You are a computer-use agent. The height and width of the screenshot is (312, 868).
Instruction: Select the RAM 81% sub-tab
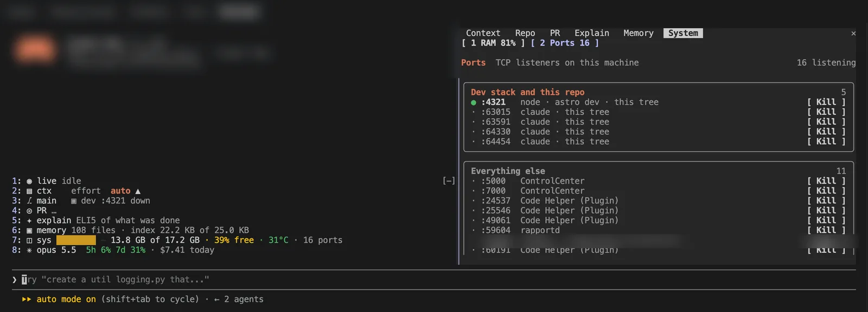[x=493, y=43]
